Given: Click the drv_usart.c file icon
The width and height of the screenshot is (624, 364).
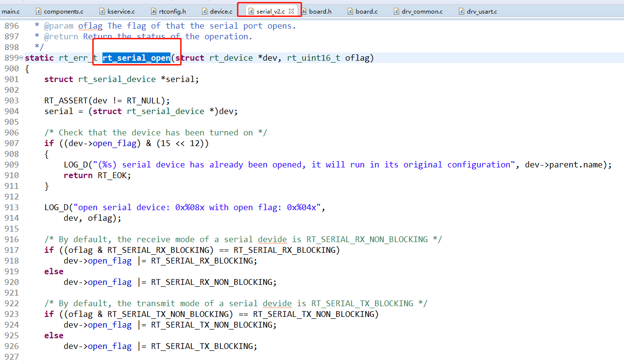Looking at the screenshot, I should (462, 11).
